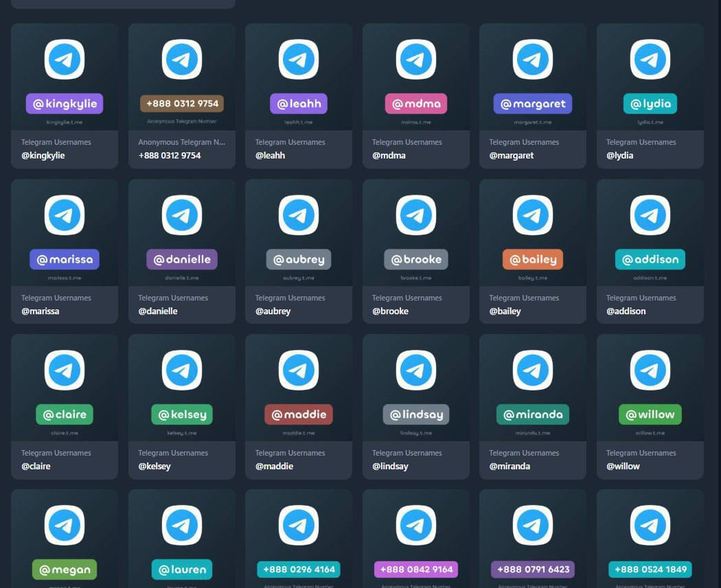Click the Telegram icon above @lydia
Viewport: 721px width, 588px height.
click(650, 59)
